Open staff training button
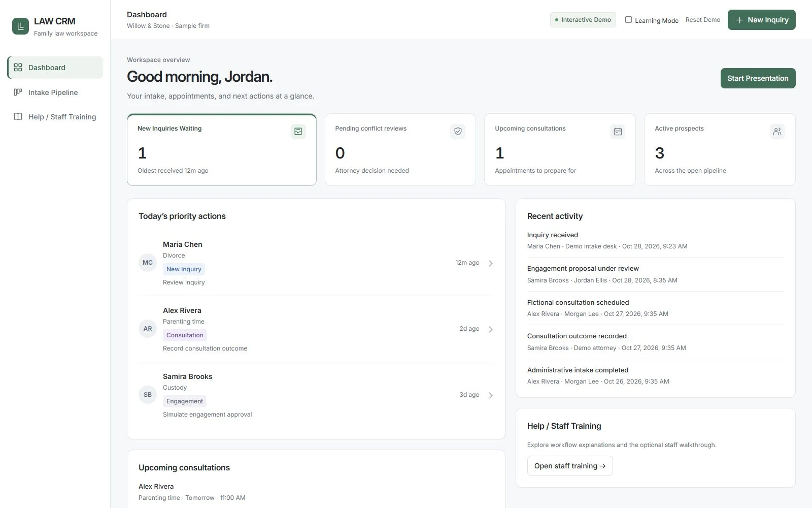812x508 pixels. [x=570, y=466]
